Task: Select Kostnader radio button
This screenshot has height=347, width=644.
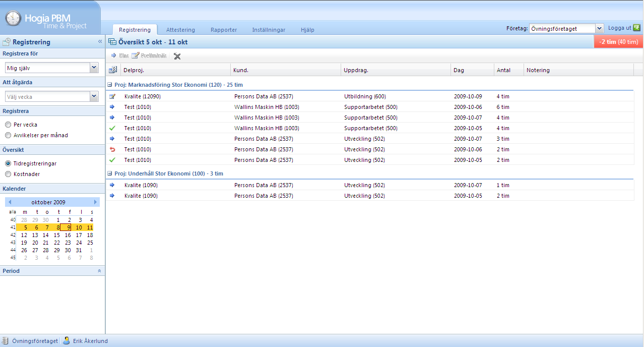Action: point(8,174)
